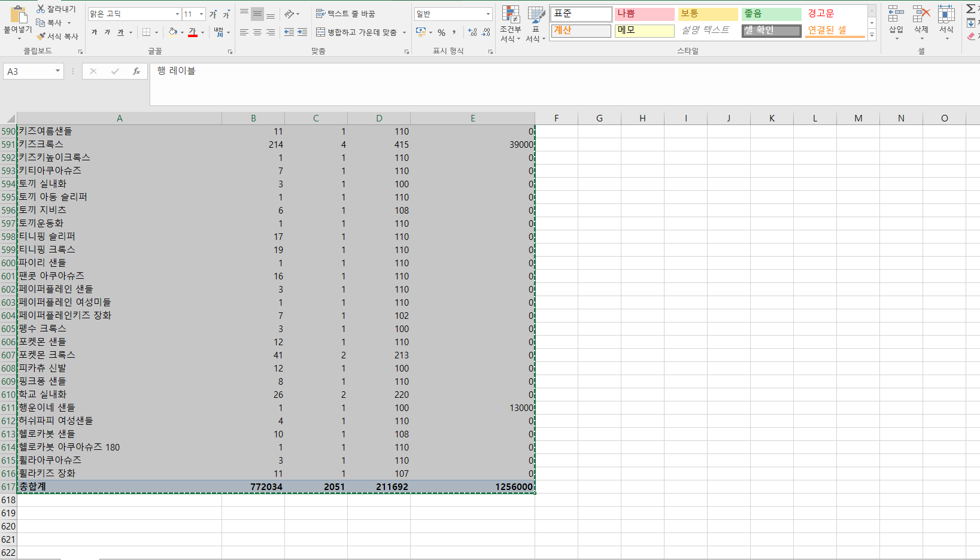Open the font name dropdown (맑은 고딕)
The image size is (980, 560).
[177, 14]
